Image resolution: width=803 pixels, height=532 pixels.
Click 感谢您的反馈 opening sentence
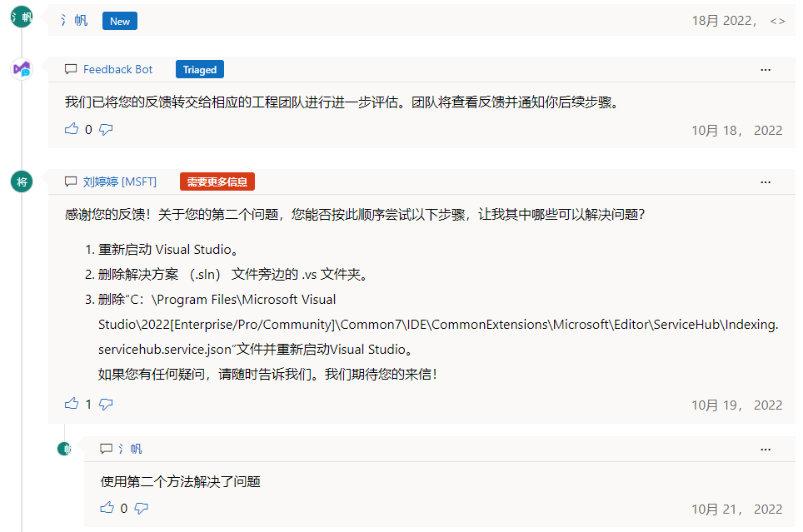click(355, 215)
